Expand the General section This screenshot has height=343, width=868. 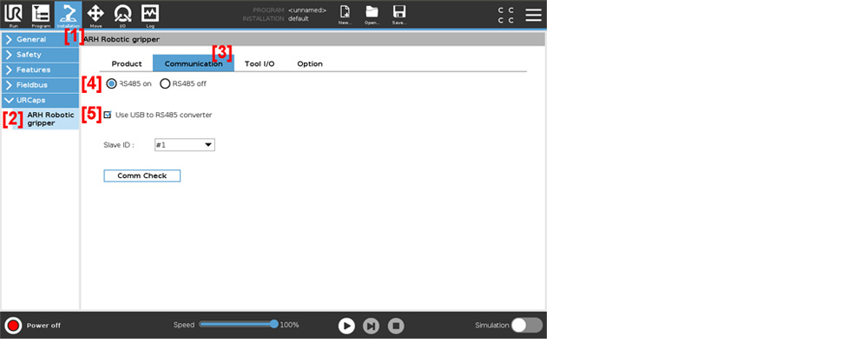pos(40,39)
